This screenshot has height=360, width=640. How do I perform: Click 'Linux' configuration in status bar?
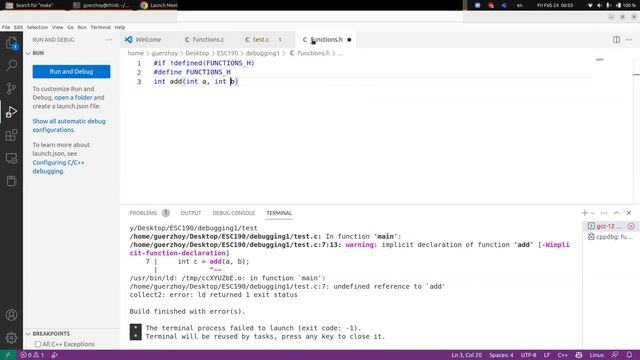tap(596, 355)
